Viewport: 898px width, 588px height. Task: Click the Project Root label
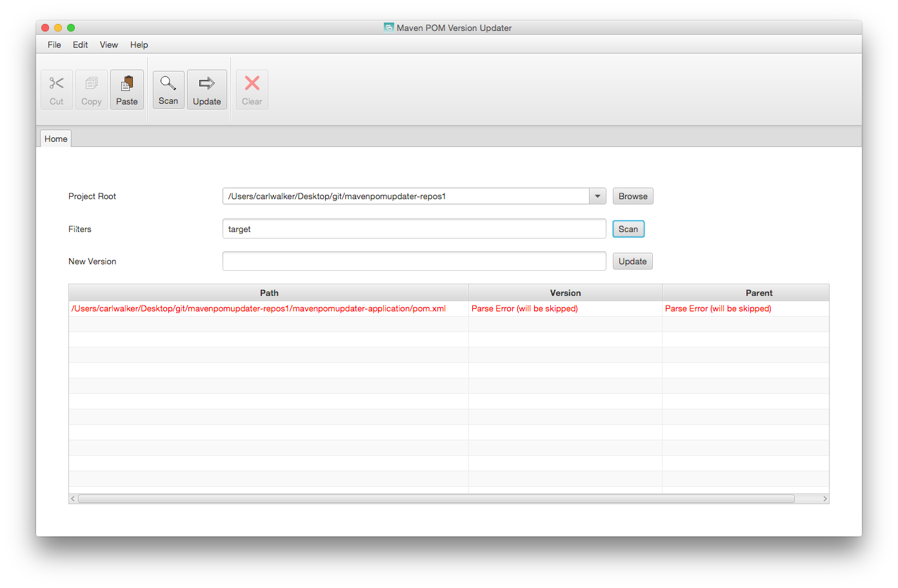click(x=92, y=196)
